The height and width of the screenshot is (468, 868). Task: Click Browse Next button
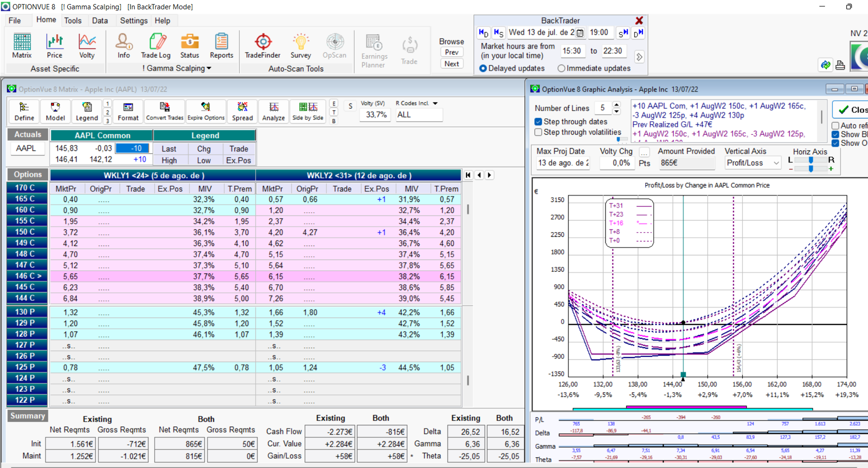click(451, 64)
